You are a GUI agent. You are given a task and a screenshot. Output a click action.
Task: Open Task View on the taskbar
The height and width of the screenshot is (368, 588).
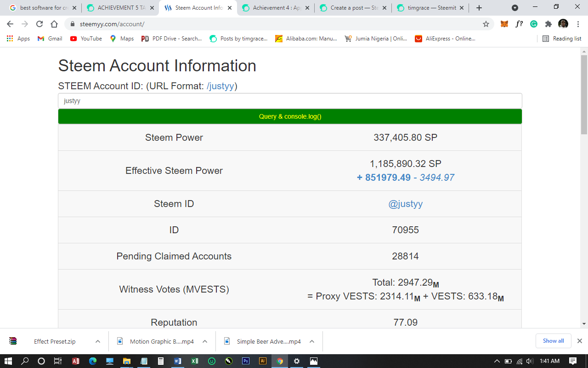57,361
